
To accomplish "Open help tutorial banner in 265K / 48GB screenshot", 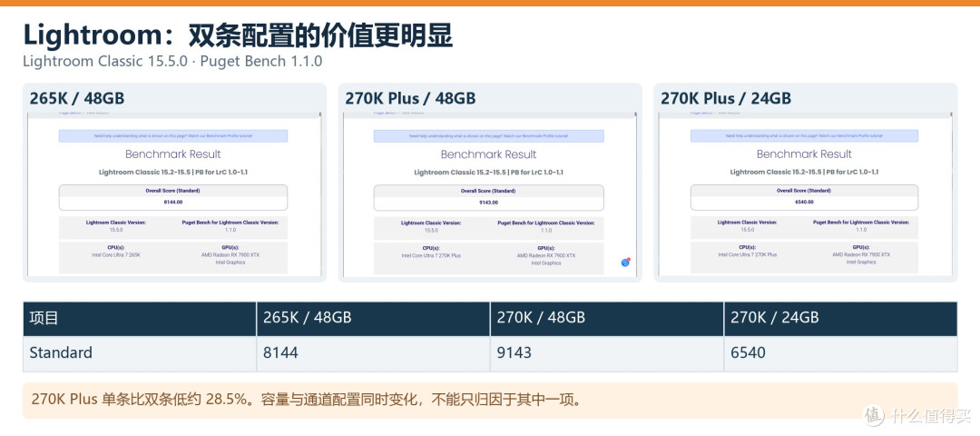I will [173, 135].
